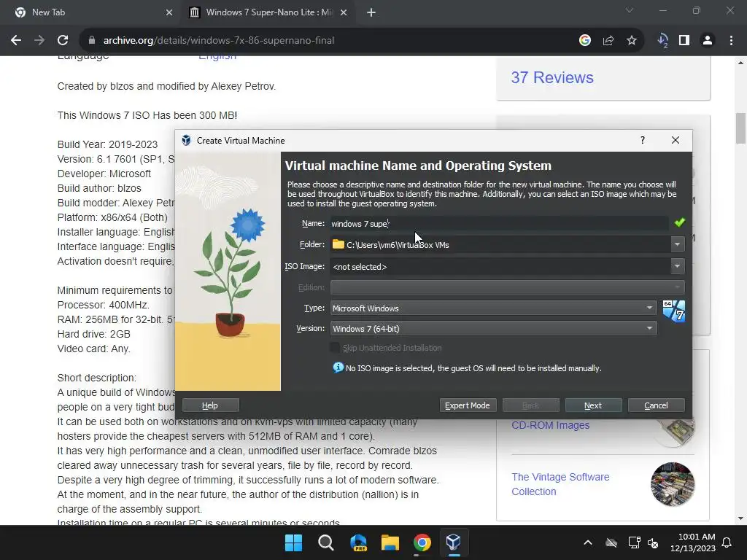Select the Windows 7 Super-Nano Lite tab
This screenshot has height=560, width=747.
click(x=268, y=12)
